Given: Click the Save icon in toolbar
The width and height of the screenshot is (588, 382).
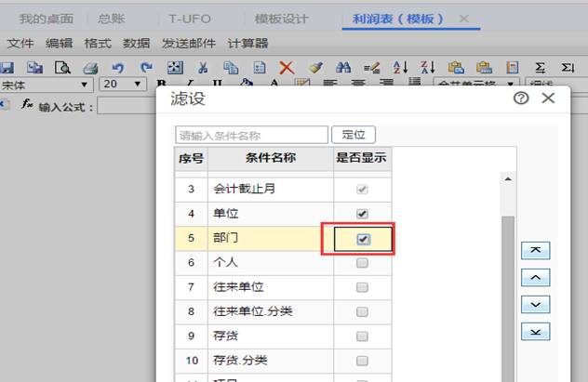Looking at the screenshot, I should click(7, 68).
